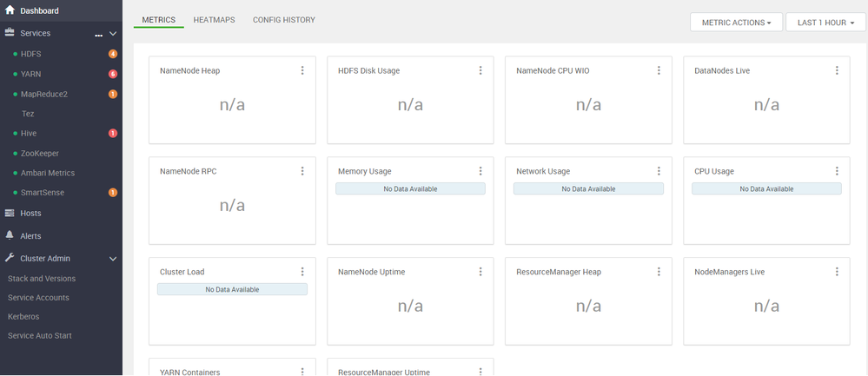This screenshot has width=868, height=376.
Task: Switch to the Heatmaps tab
Action: [214, 19]
